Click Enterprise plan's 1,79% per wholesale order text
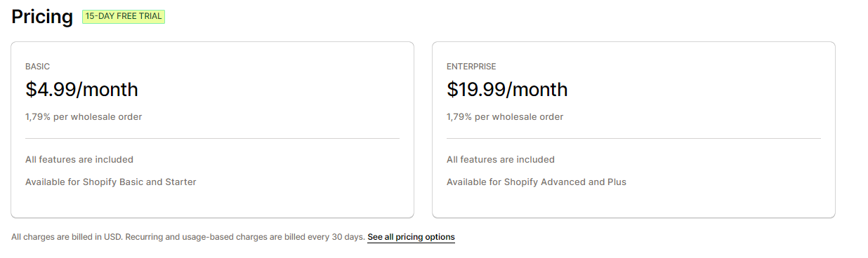Screen dimensions: 868x258 (505, 117)
